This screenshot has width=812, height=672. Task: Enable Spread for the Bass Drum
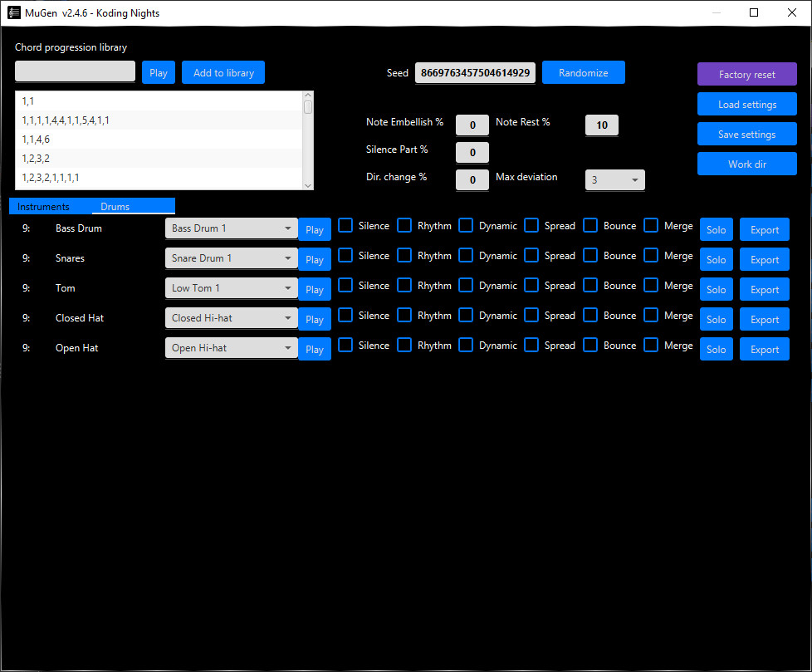[531, 225]
